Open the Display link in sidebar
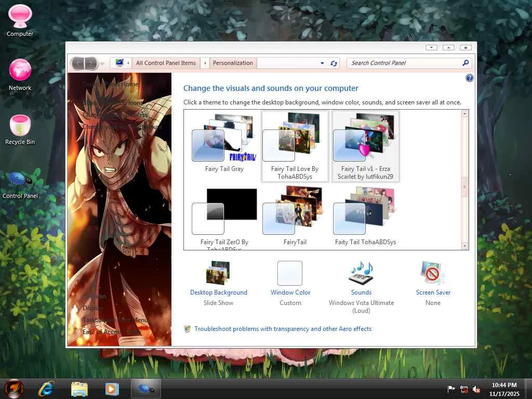Screen dimensions: 532x399 coord(92,308)
